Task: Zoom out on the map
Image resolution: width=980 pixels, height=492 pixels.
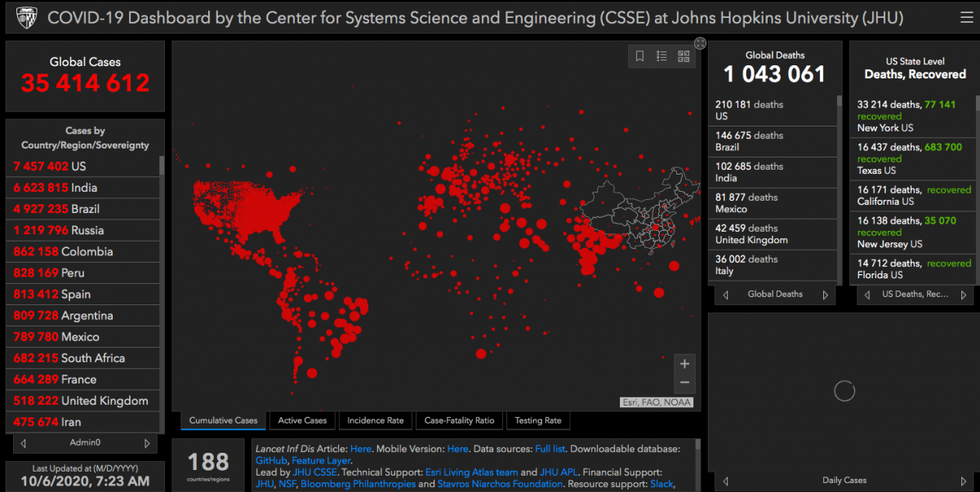Action: click(x=684, y=383)
